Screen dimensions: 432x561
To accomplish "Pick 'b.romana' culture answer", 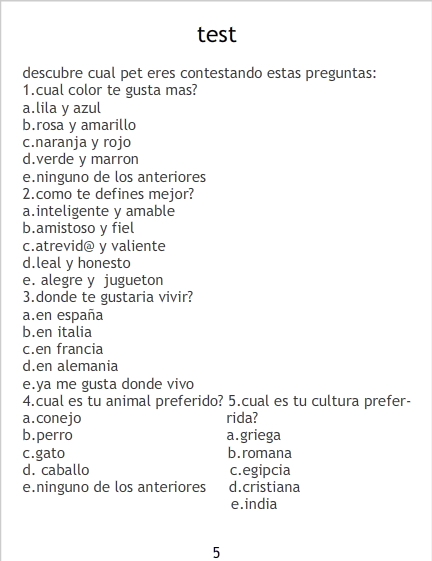I will tap(260, 453).
